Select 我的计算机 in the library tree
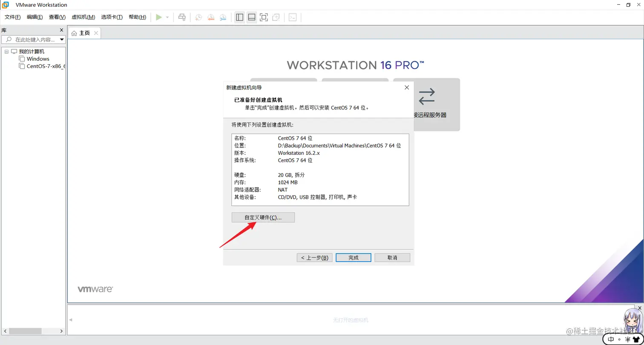Image resolution: width=644 pixels, height=345 pixels. click(32, 51)
